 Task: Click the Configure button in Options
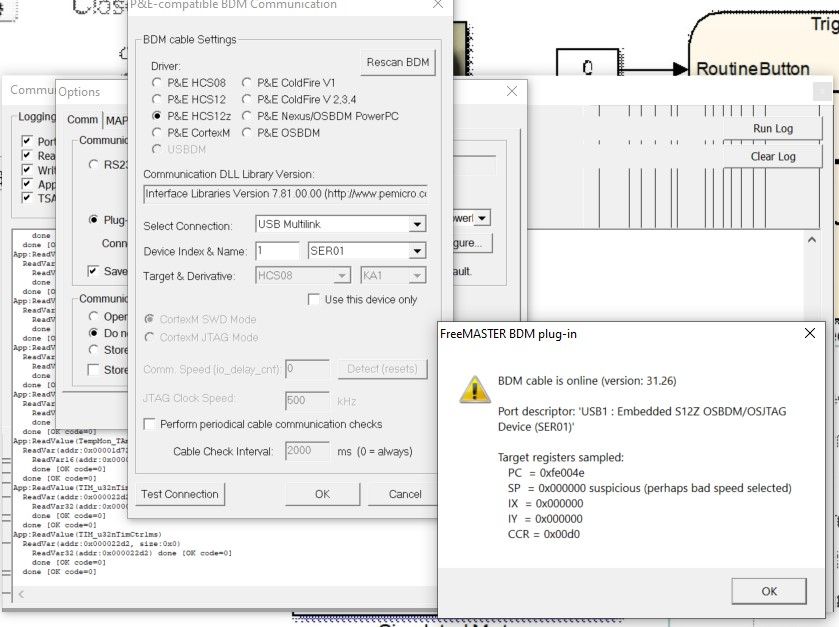pos(471,243)
